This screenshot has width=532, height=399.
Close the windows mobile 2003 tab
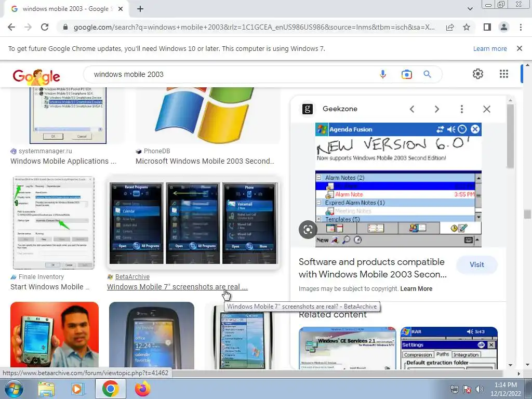pos(121,9)
